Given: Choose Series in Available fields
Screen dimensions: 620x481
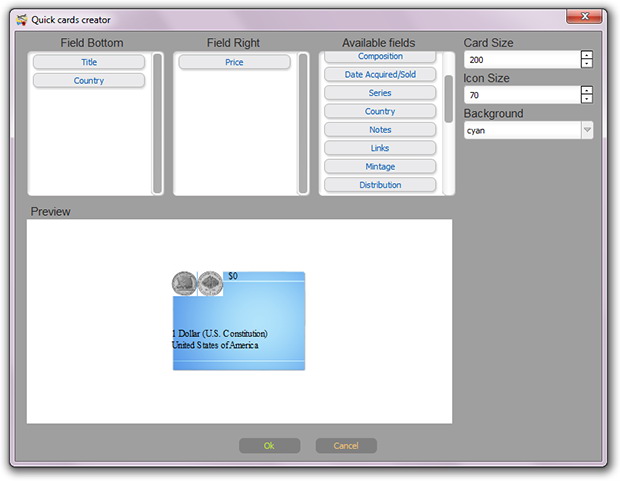Looking at the screenshot, I should [380, 93].
